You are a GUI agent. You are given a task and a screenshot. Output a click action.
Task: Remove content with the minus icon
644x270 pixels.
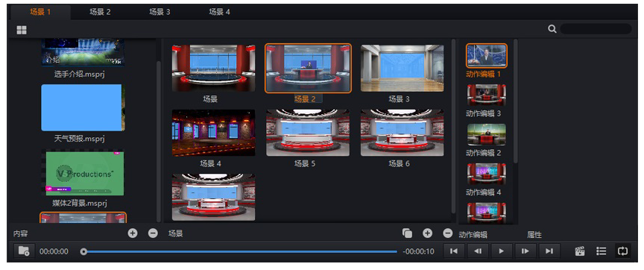point(153,233)
